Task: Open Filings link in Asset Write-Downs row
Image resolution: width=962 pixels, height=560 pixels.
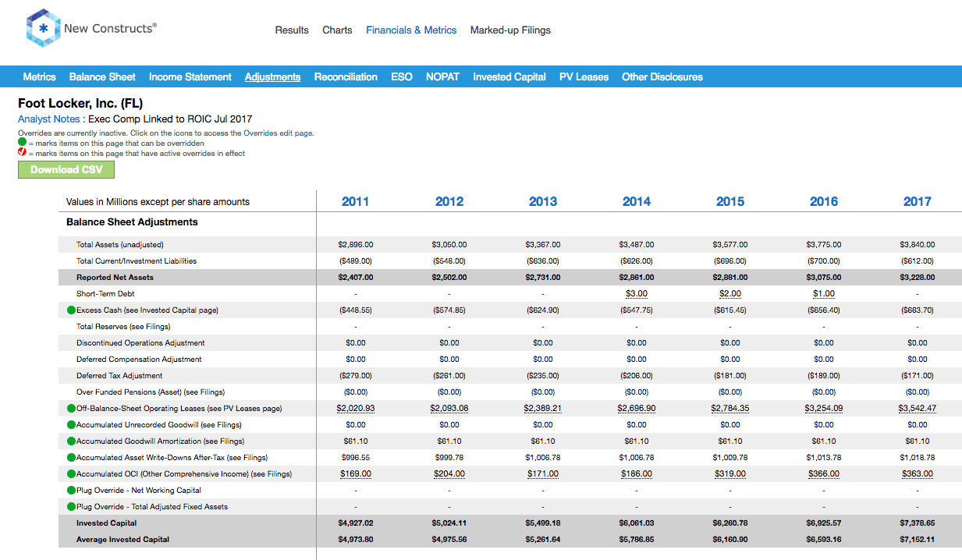Action: pyautogui.click(x=253, y=458)
